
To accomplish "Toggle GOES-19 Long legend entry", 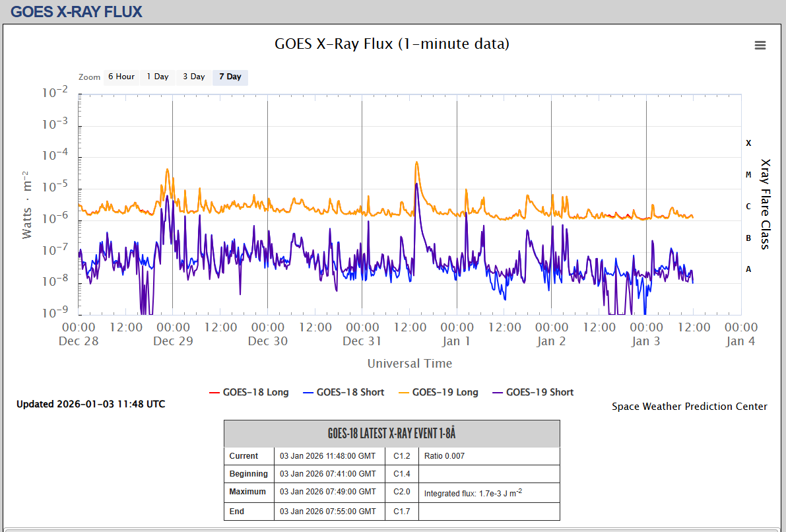I will pyautogui.click(x=438, y=392).
